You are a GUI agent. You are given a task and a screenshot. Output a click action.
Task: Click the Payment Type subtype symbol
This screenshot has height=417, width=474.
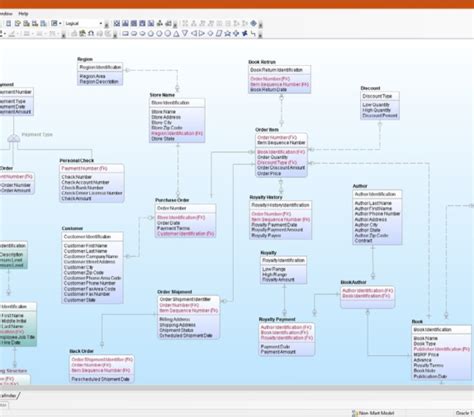(x=14, y=138)
